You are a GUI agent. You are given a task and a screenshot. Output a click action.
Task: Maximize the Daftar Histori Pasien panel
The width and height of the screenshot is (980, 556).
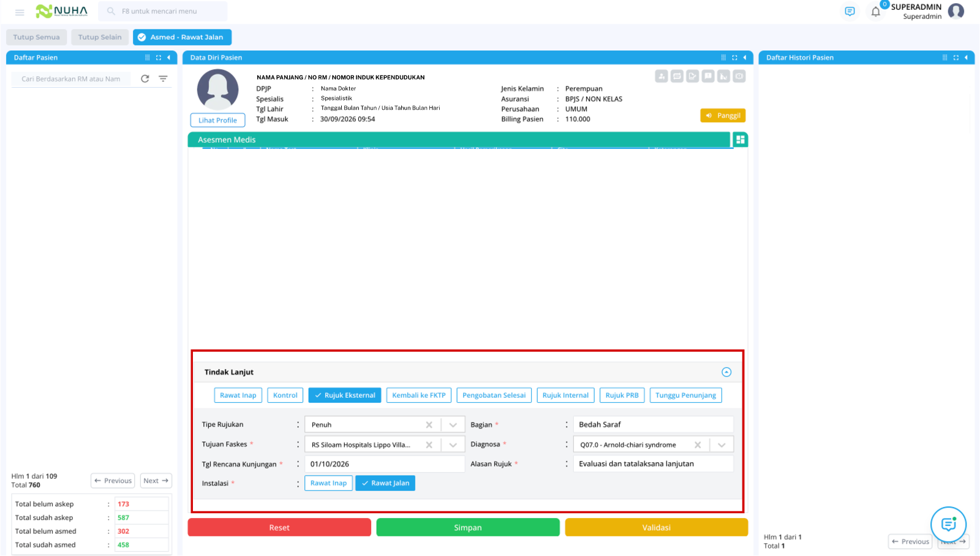click(956, 58)
